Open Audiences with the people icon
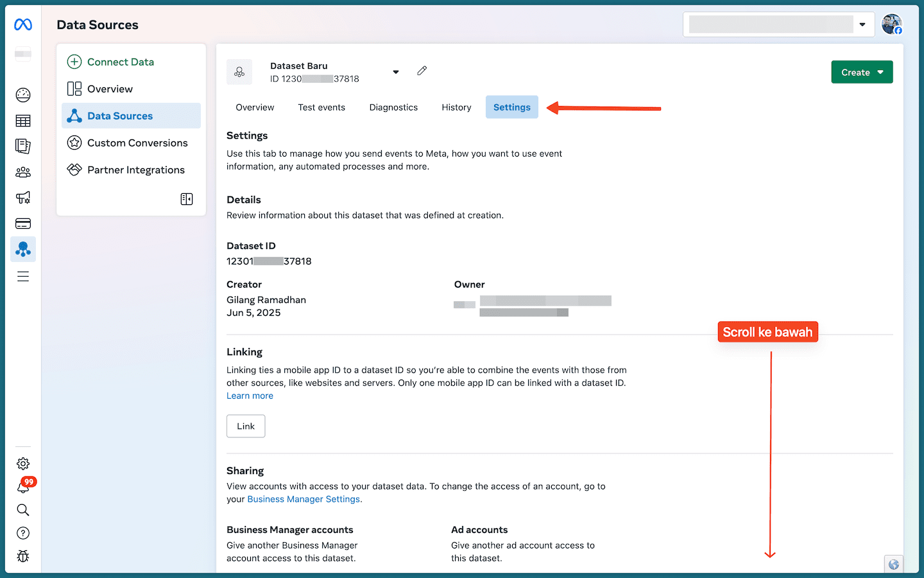The width and height of the screenshot is (924, 578). point(23,171)
